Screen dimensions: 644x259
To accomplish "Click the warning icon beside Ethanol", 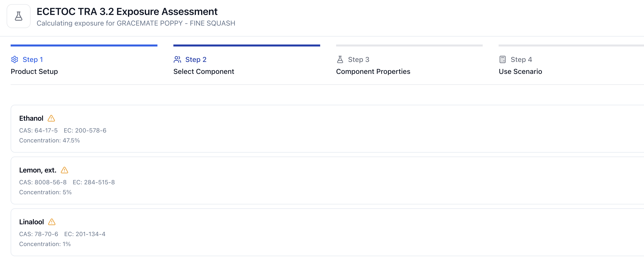I will click(51, 118).
